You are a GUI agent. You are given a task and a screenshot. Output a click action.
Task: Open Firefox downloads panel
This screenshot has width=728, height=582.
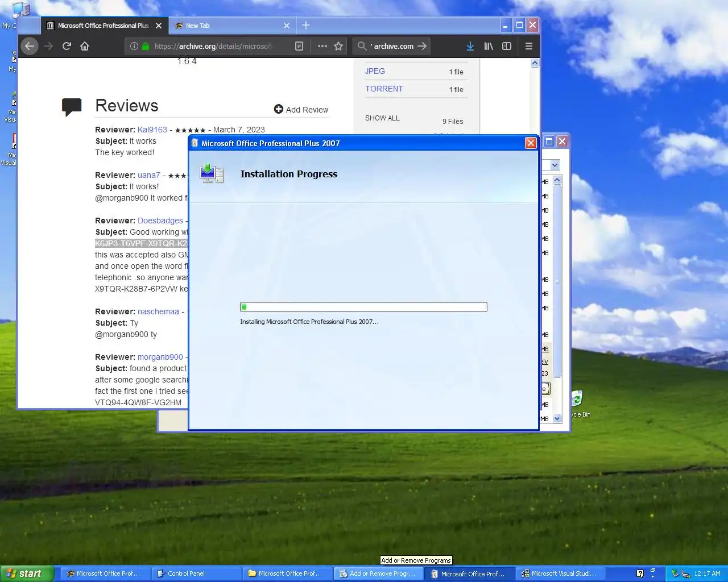[x=470, y=46]
